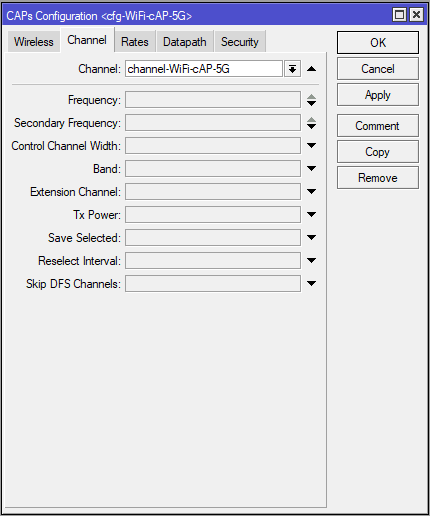This screenshot has height=516, width=430.
Task: Click the disabled Control Channel Width field
Action: (x=213, y=146)
